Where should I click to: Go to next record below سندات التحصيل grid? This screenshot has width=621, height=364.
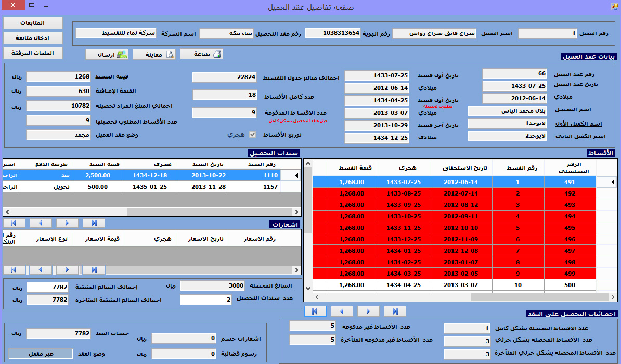67,223
